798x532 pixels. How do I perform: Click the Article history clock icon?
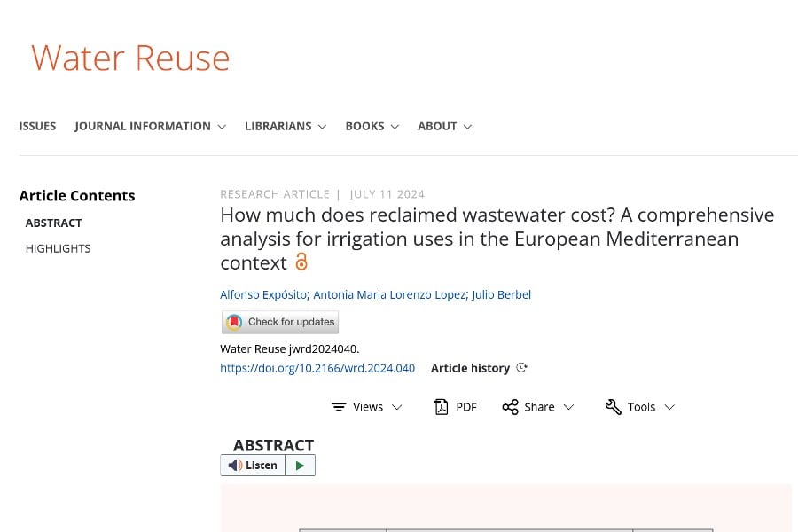pyautogui.click(x=521, y=368)
